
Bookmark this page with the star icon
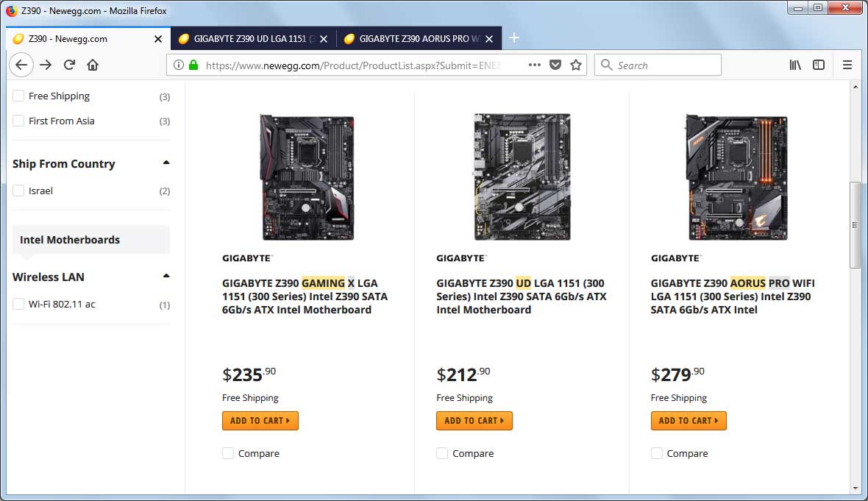click(576, 65)
